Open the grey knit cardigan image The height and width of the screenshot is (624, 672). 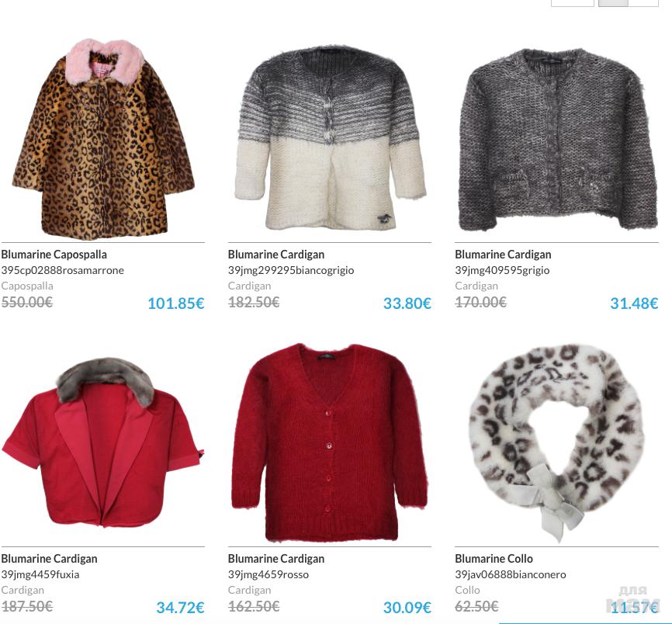point(557,139)
